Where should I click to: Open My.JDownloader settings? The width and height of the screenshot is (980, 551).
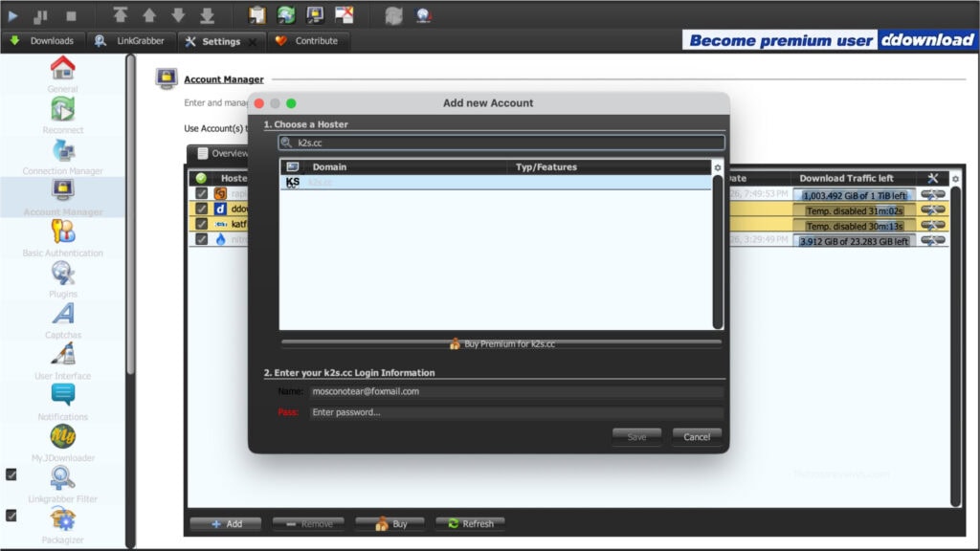coord(62,444)
